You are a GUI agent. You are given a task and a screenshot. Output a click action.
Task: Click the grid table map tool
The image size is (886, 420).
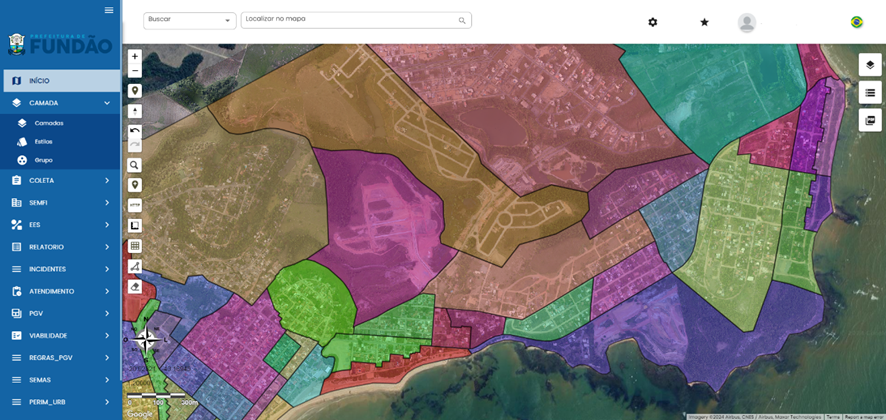pyautogui.click(x=135, y=246)
